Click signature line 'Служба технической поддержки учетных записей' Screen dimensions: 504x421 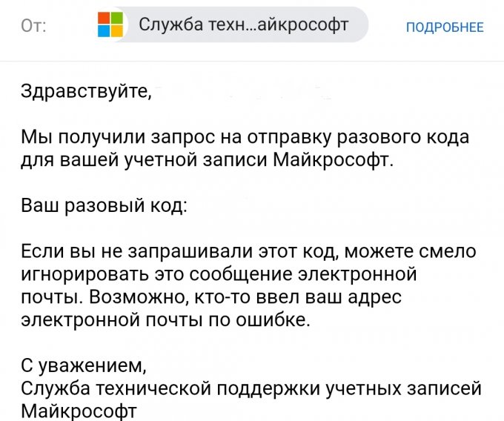coord(251,388)
